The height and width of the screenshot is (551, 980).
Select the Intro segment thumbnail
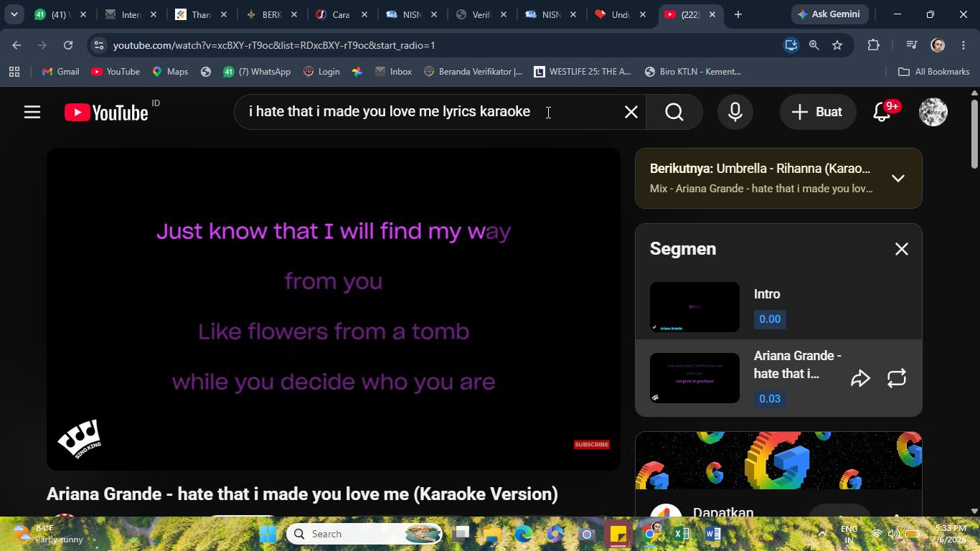point(694,306)
